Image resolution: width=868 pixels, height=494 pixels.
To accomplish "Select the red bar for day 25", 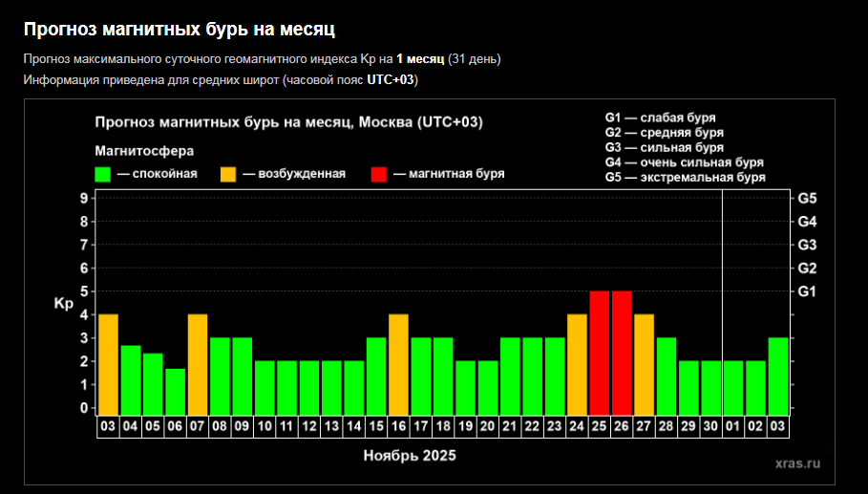I will 599,352.
